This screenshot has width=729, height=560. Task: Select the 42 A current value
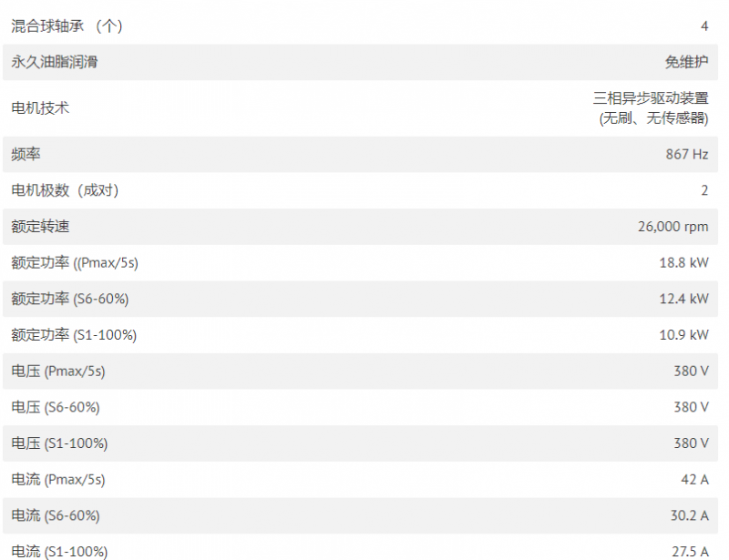tap(694, 480)
